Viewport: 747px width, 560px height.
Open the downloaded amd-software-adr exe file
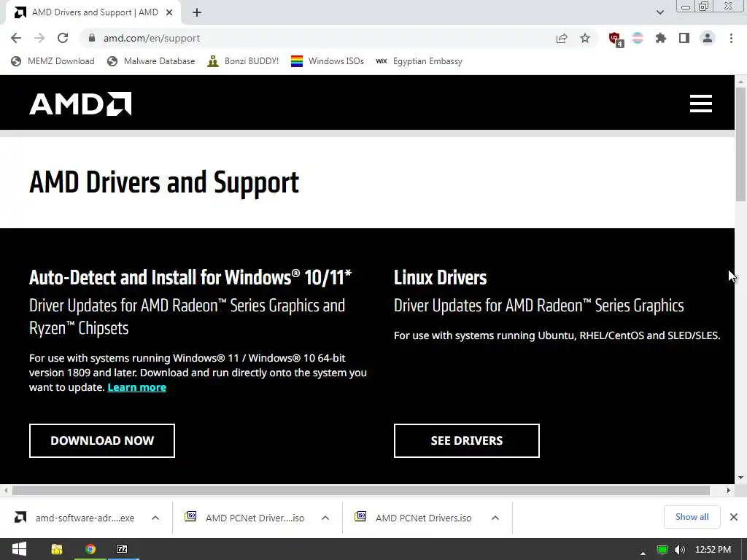pyautogui.click(x=76, y=518)
